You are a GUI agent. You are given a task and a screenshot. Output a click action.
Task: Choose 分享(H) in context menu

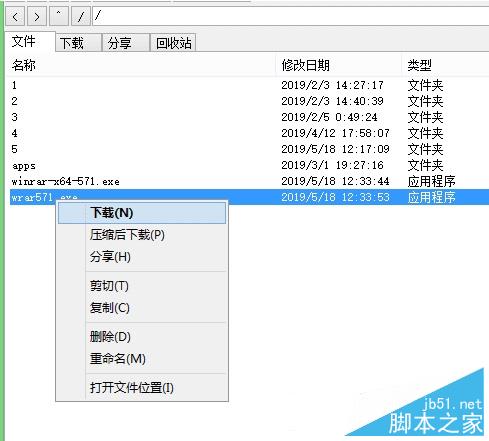(x=142, y=257)
